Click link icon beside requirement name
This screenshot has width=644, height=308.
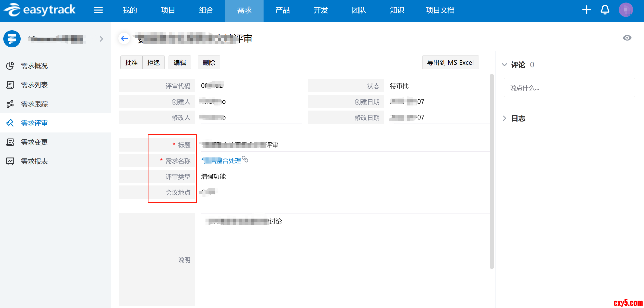(x=245, y=159)
